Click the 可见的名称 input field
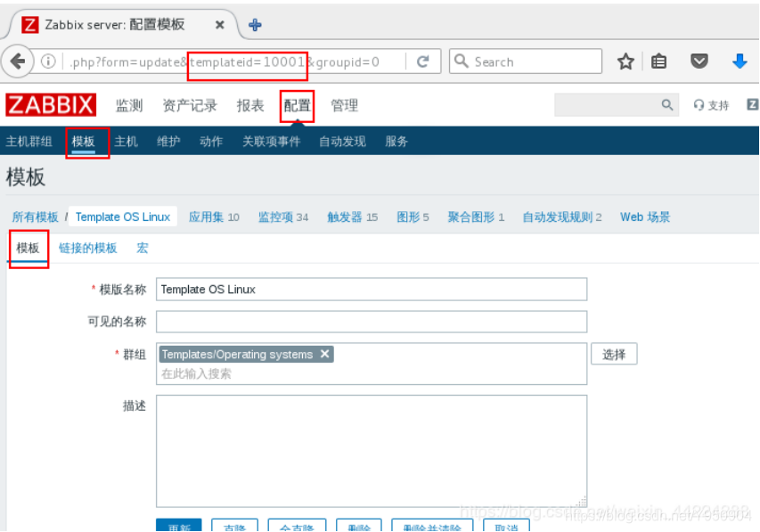The height and width of the screenshot is (532, 760). click(372, 322)
